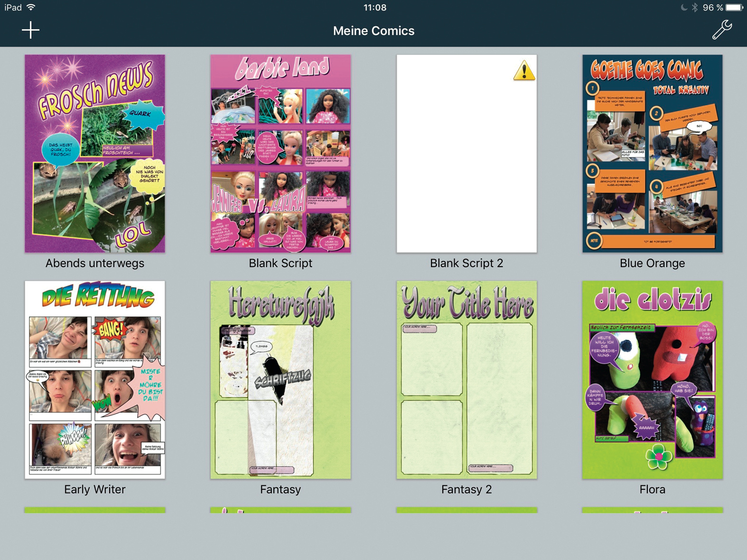Open the Die Clotzis comic thumbnail
The width and height of the screenshot is (747, 560).
pyautogui.click(x=652, y=380)
